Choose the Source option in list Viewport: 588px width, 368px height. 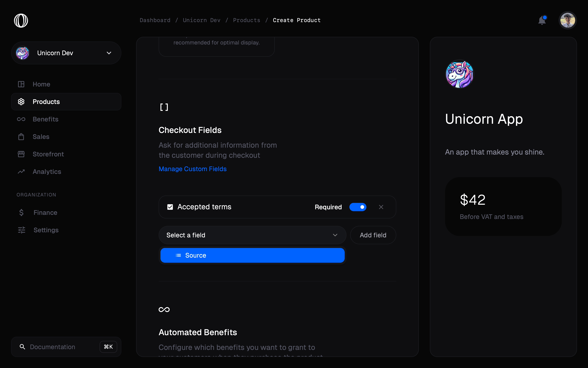(x=252, y=256)
